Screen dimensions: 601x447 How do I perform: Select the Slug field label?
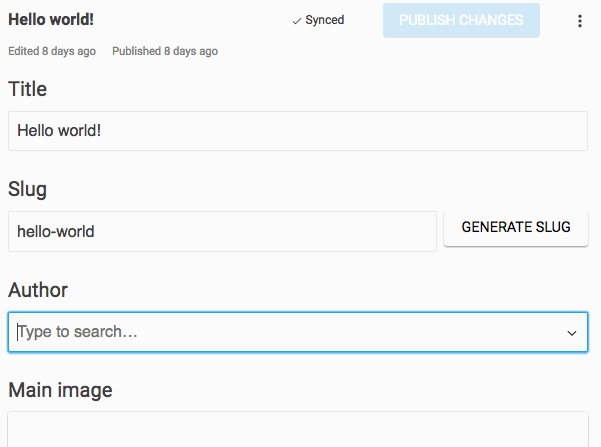pos(28,189)
